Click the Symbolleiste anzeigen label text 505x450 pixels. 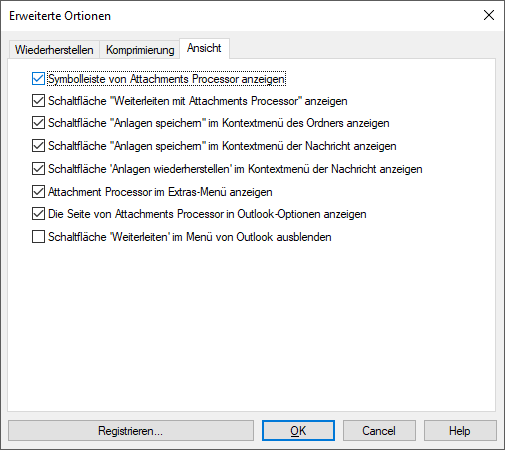tap(166, 79)
